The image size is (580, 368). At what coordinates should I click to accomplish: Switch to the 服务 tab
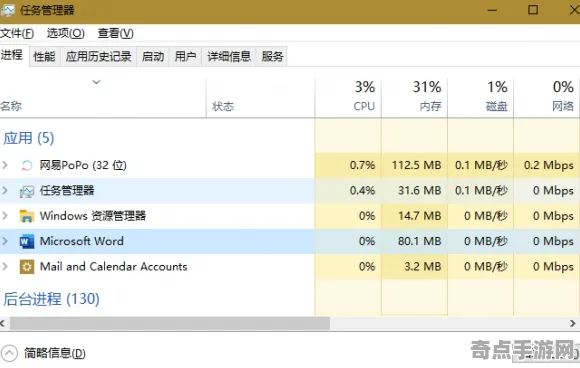[273, 57]
